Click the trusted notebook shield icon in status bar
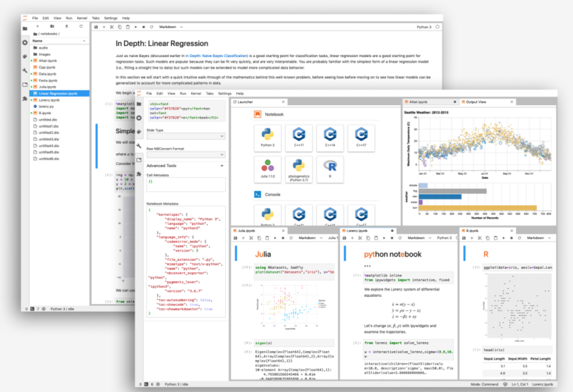The height and width of the screenshot is (392, 573). coord(505,384)
